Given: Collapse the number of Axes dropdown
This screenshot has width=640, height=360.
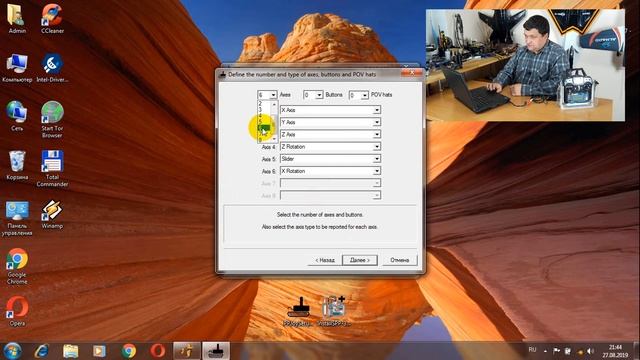Looking at the screenshot, I should point(273,95).
